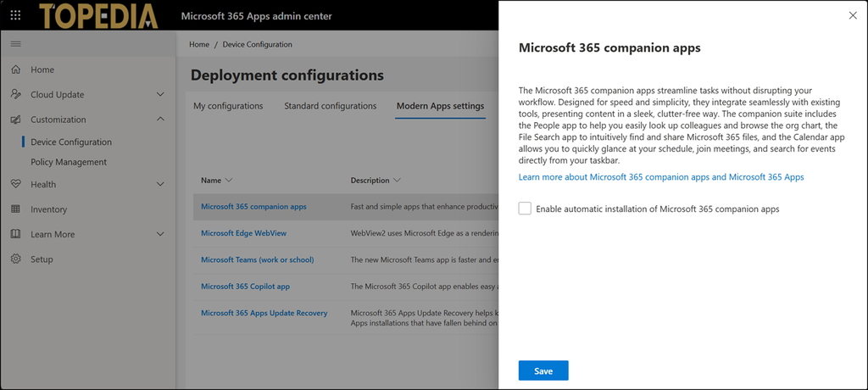This screenshot has height=390, width=868.
Task: Click the Save button
Action: (x=543, y=370)
